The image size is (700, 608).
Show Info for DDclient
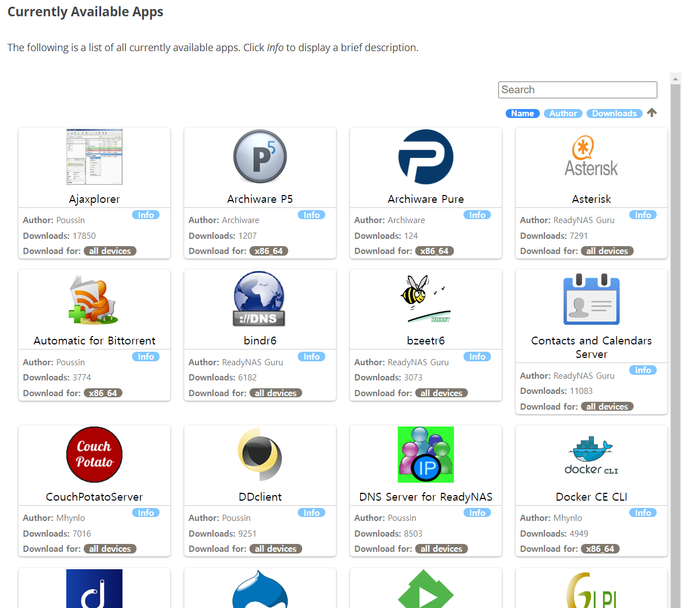click(312, 512)
